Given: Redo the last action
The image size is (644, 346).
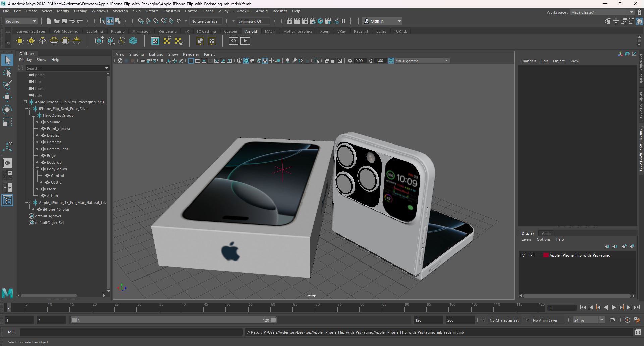Looking at the screenshot, I should click(80, 21).
